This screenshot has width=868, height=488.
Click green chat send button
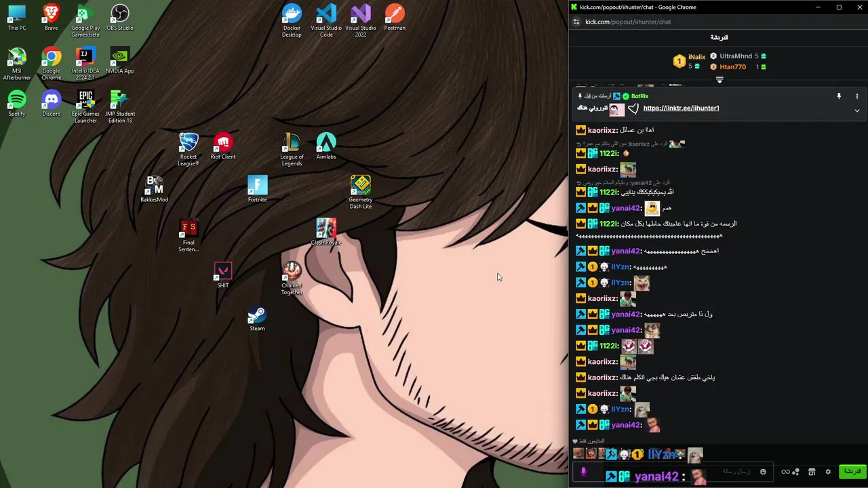click(x=852, y=472)
